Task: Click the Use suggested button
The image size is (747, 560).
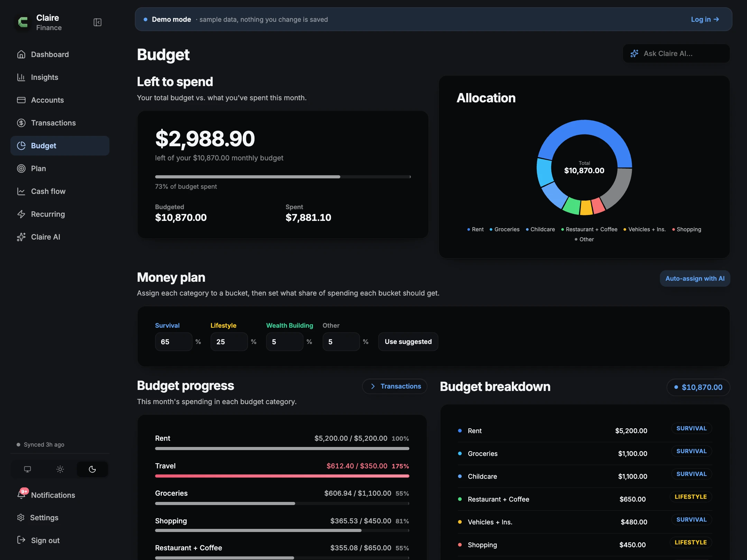Action: click(x=408, y=342)
